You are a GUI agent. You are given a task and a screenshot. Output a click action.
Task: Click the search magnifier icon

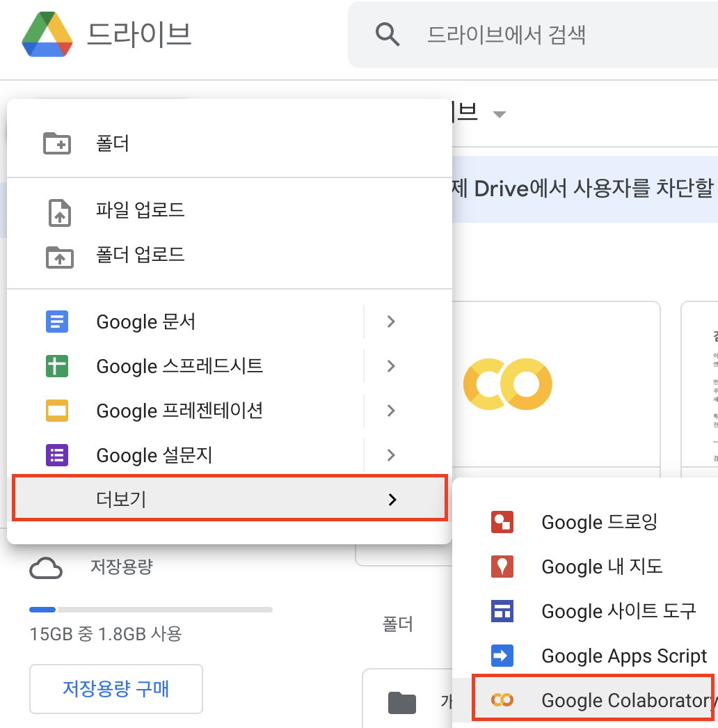387,34
